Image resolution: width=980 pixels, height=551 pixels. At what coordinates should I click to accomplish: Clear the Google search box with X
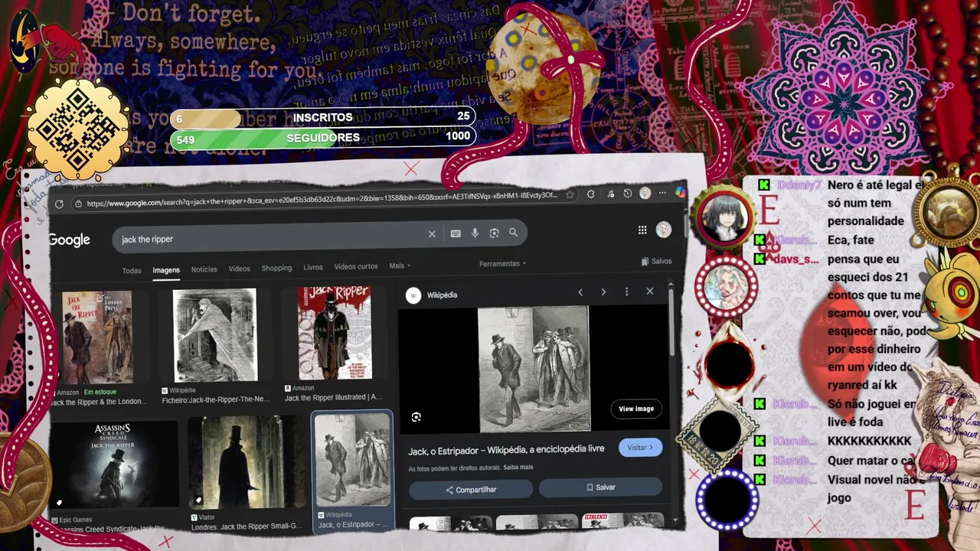[x=432, y=234]
